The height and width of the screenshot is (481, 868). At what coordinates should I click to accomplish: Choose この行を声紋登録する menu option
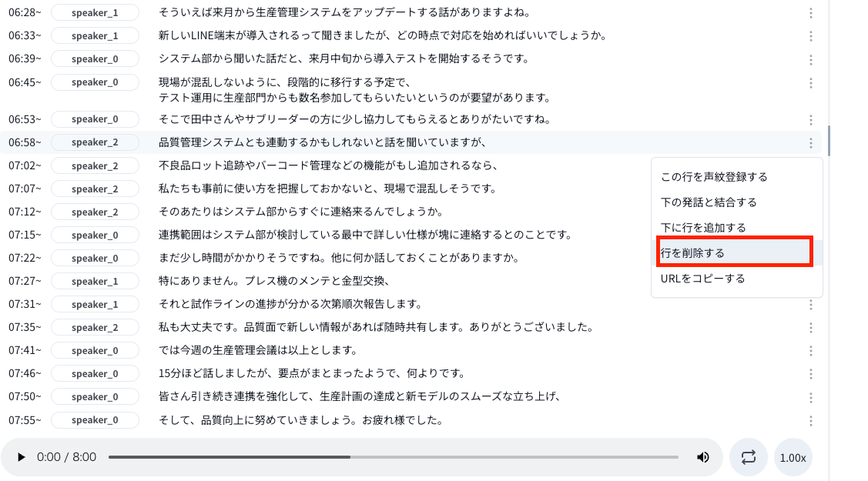(x=714, y=176)
